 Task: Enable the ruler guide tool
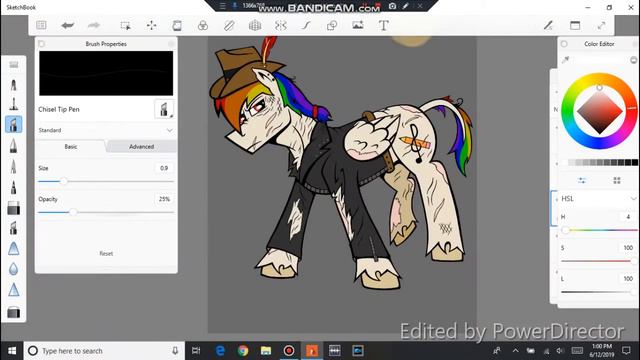229,25
